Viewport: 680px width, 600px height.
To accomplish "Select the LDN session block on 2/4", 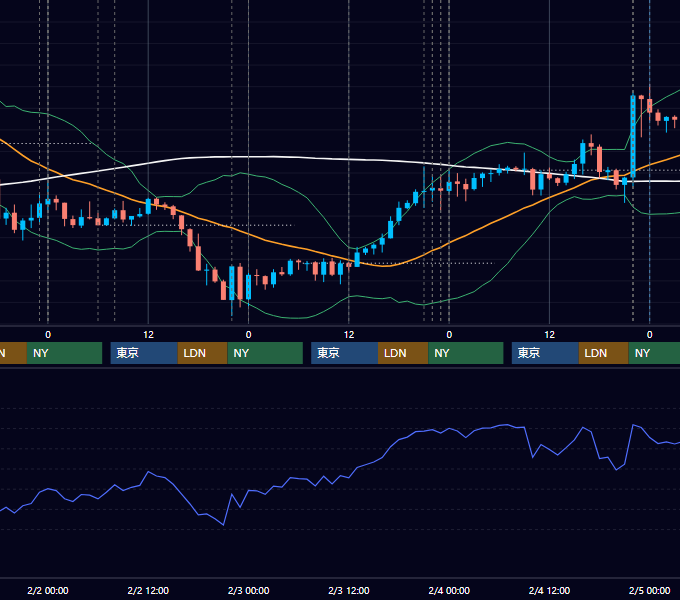I will [x=604, y=353].
